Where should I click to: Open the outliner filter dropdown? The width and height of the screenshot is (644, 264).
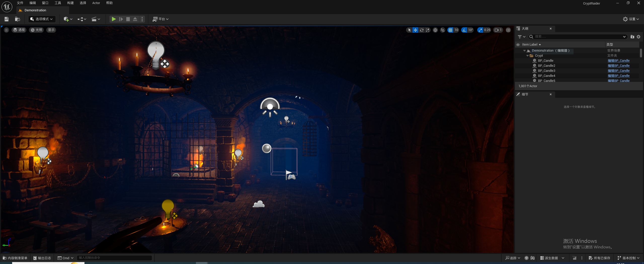pos(521,37)
